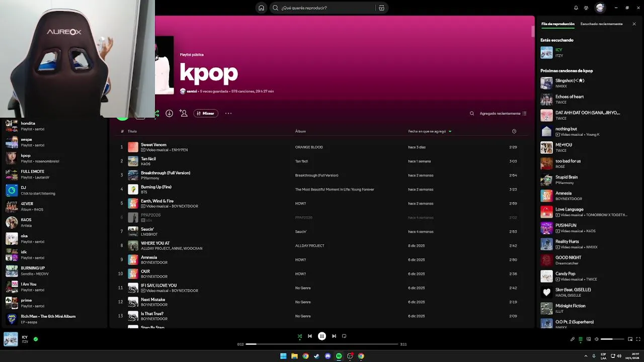Click the main view vertical scrollbar
This screenshot has width=644, height=362.
point(532,31)
